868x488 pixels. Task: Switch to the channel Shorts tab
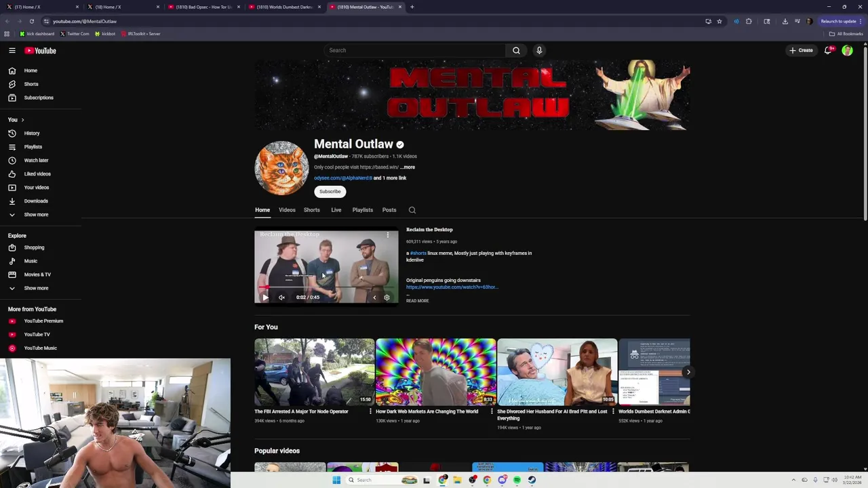click(312, 210)
